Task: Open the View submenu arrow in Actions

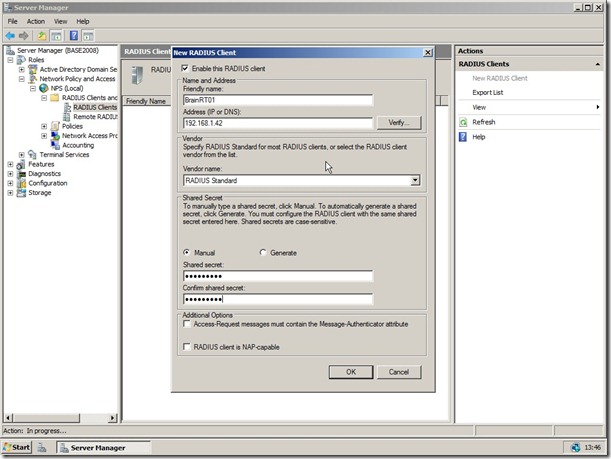Action: click(598, 107)
